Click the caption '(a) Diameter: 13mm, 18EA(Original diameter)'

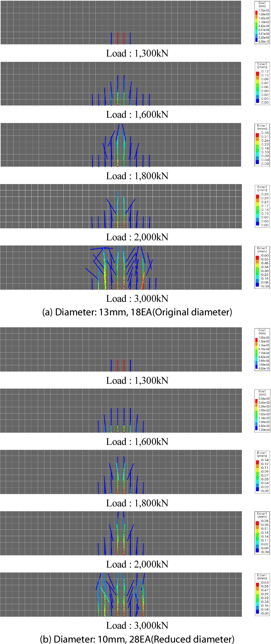(x=137, y=312)
